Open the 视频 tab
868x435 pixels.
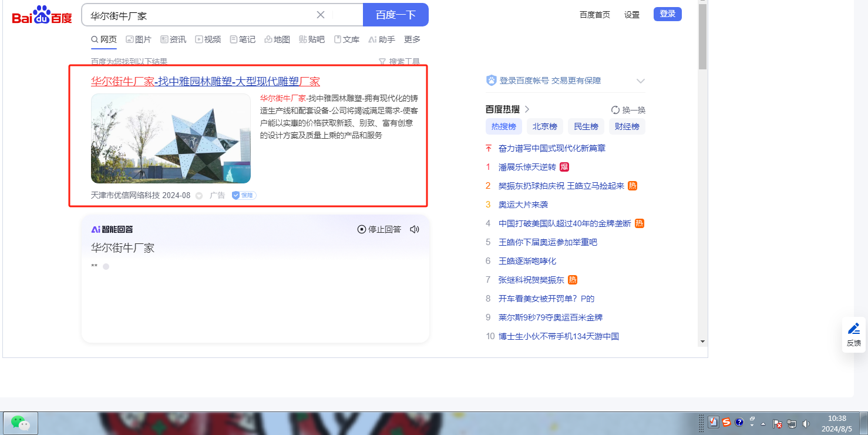tap(208, 39)
